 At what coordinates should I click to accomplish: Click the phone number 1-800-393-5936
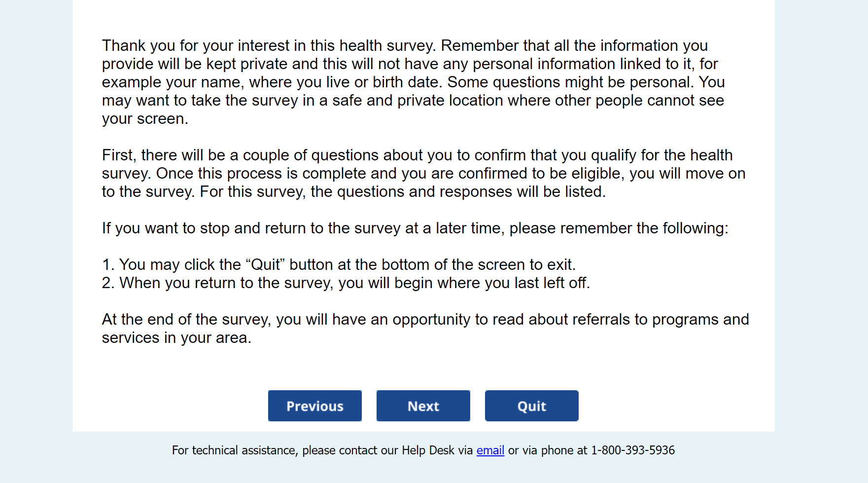pos(633,450)
